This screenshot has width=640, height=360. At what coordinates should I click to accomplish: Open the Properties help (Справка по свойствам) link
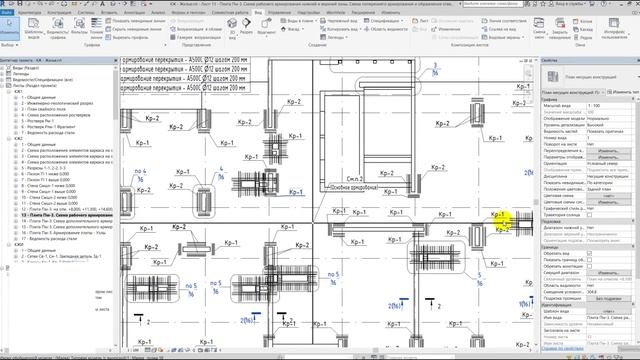(x=562, y=349)
